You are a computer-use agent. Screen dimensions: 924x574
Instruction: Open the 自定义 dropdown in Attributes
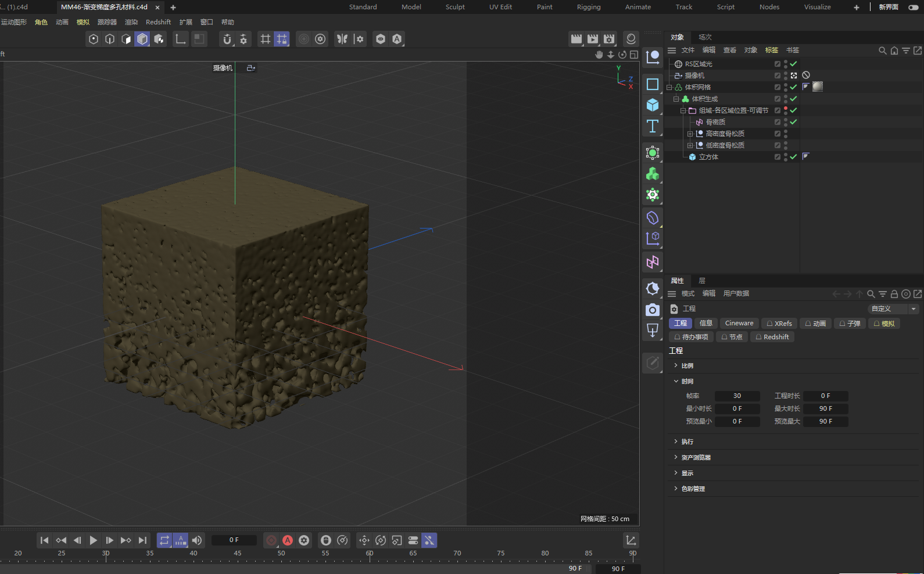pos(893,309)
